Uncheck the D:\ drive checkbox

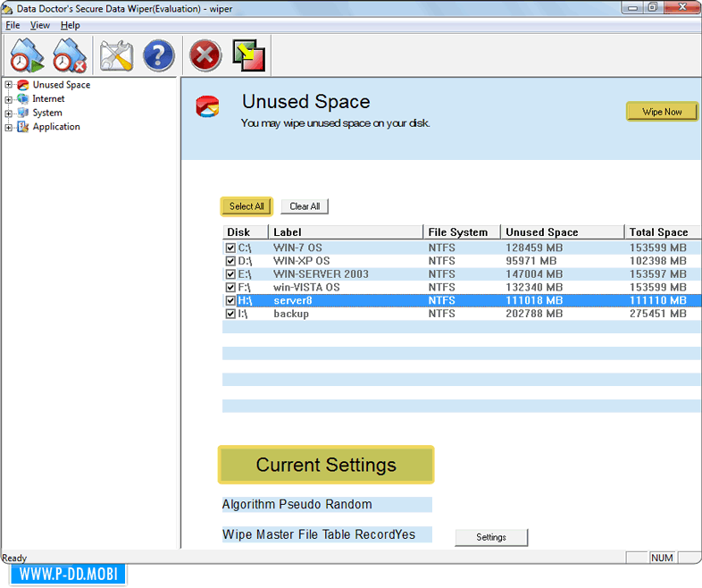[x=230, y=261]
